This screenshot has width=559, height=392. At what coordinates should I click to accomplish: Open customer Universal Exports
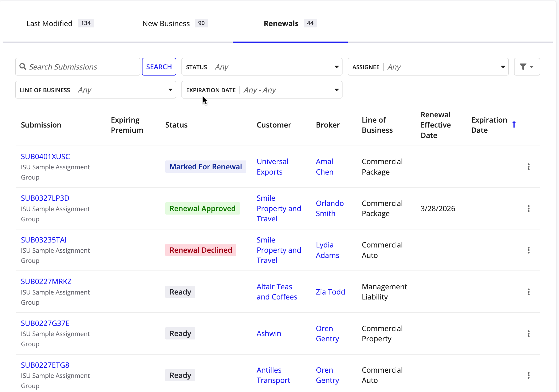272,167
